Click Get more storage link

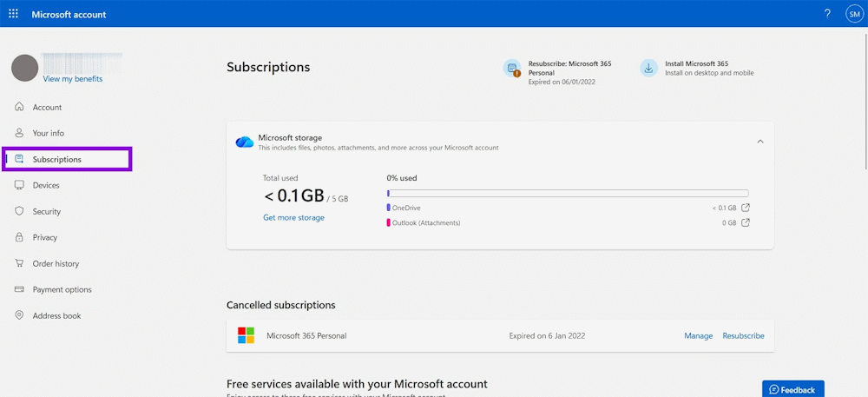pos(294,217)
